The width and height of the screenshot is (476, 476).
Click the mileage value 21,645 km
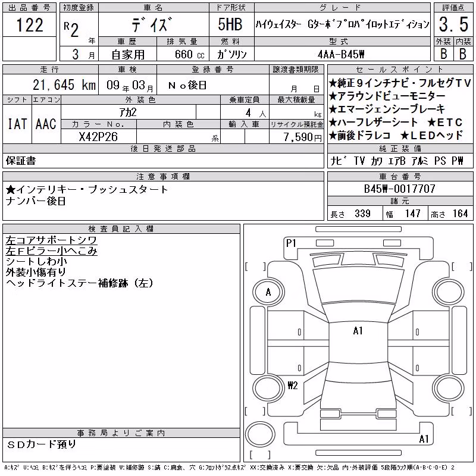(x=64, y=85)
